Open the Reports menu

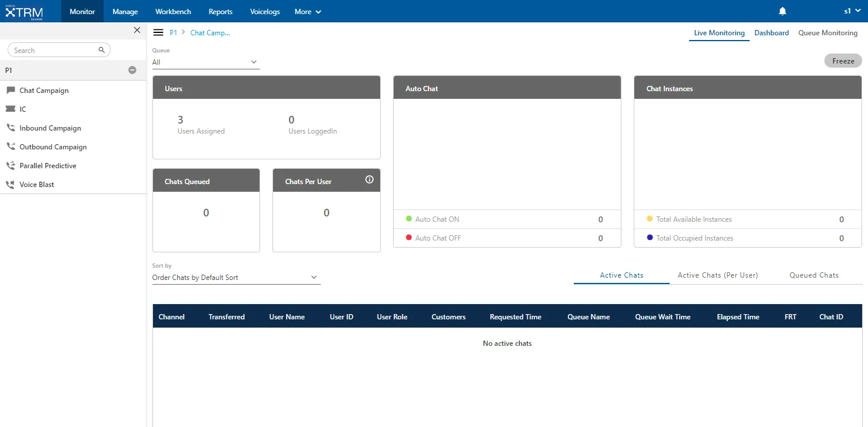pos(221,11)
